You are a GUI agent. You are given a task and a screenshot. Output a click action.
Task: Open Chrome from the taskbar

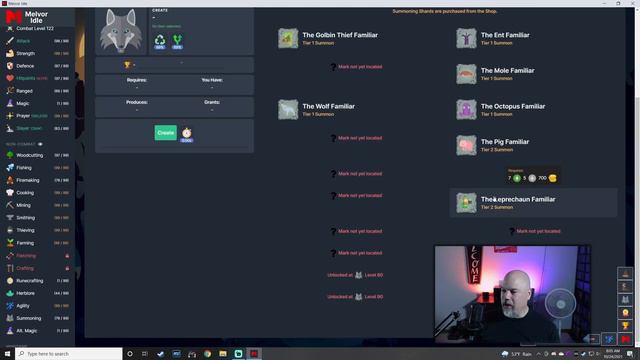(207, 354)
